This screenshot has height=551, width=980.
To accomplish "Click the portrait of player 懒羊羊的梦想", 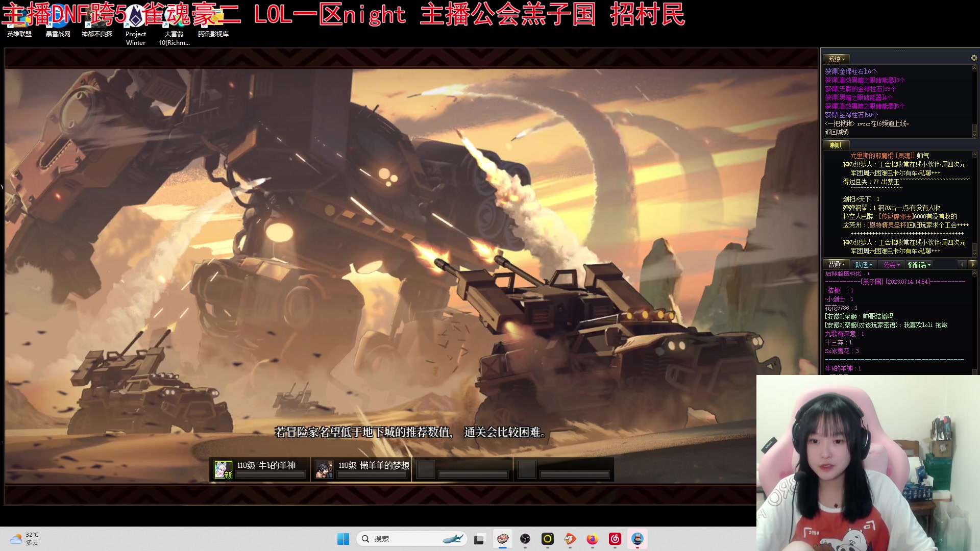I will tap(324, 469).
